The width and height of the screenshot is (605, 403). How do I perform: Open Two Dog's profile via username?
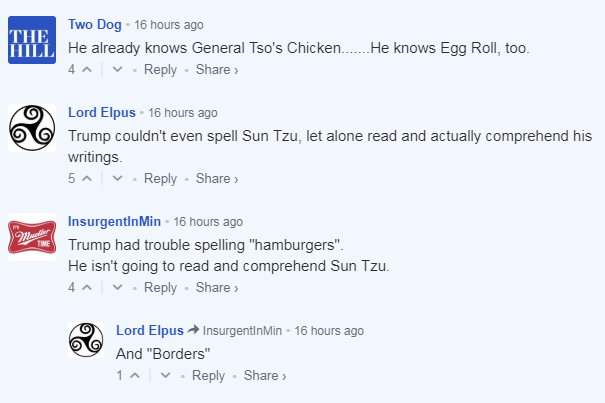click(x=97, y=23)
